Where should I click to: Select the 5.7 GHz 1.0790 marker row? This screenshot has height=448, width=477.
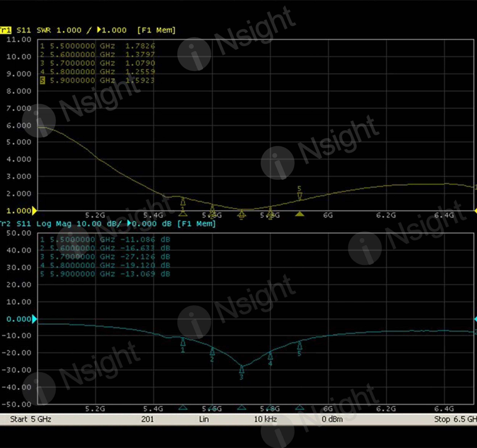click(x=97, y=63)
